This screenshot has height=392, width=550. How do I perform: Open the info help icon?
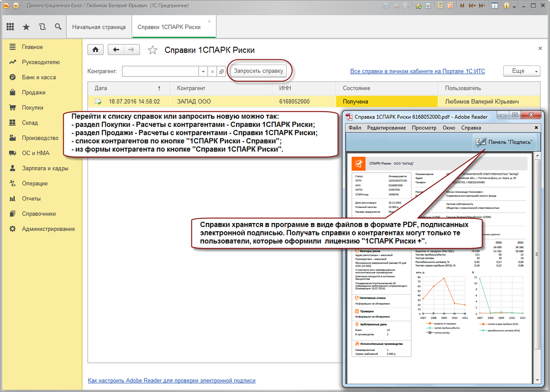[x=507, y=6]
